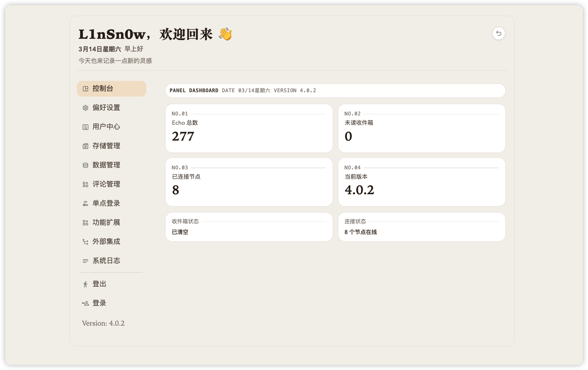Click the back arrow icon at top right
Viewport: 588px width, 370px height.
click(x=498, y=33)
